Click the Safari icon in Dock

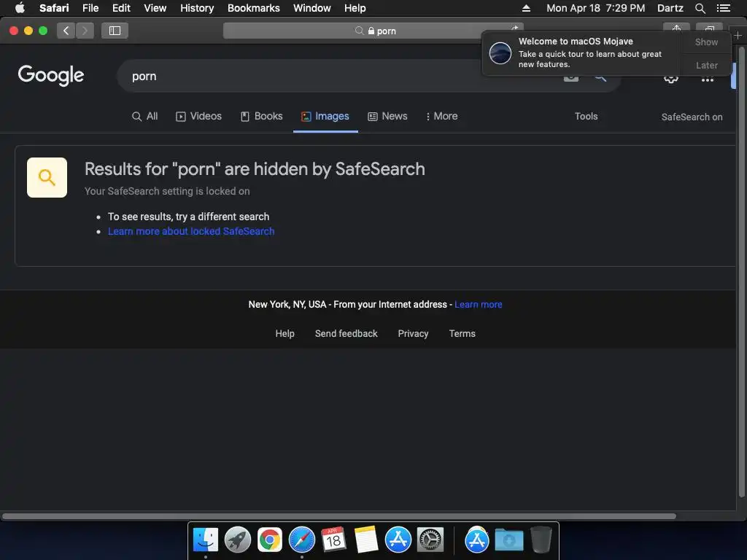pos(302,540)
